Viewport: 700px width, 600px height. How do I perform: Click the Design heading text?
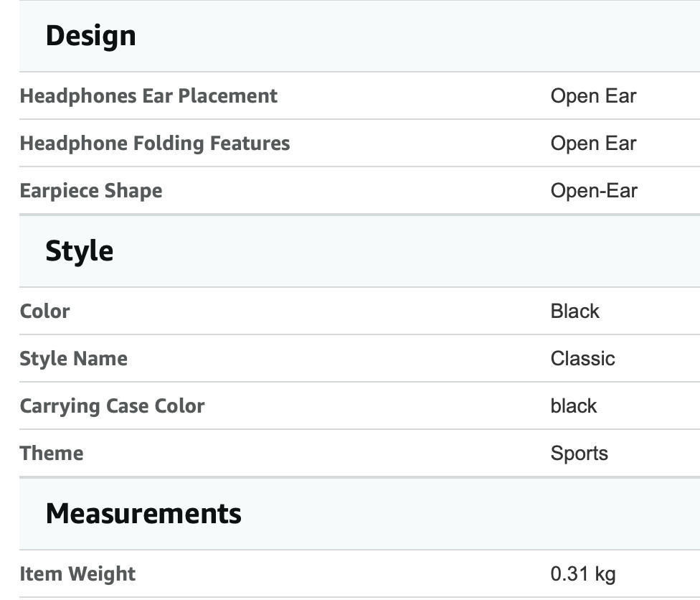coord(91,36)
